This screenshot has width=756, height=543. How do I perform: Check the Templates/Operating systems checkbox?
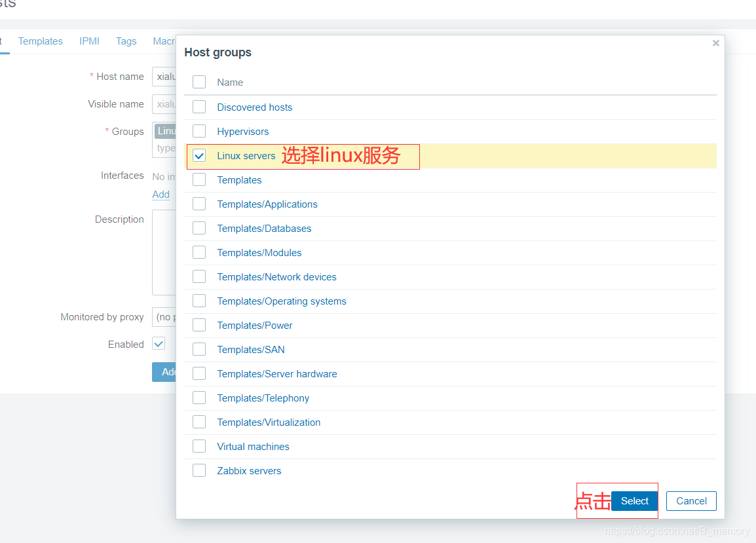pos(199,301)
